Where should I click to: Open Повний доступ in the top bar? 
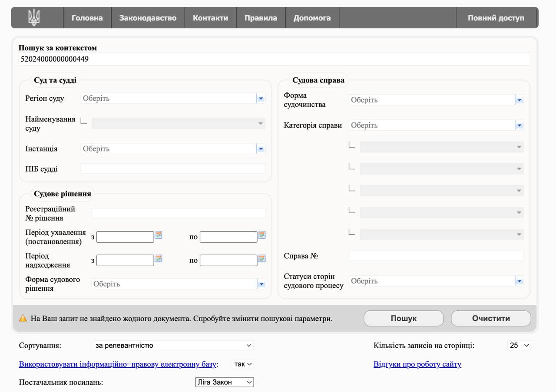pos(496,18)
